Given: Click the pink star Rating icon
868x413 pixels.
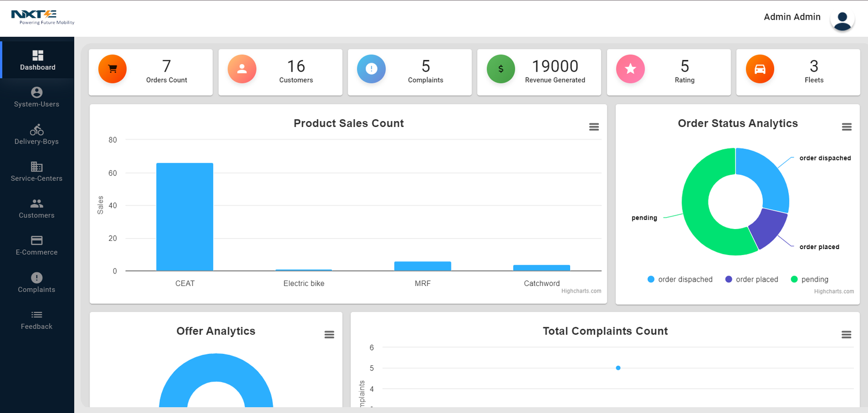Looking at the screenshot, I should [630, 69].
